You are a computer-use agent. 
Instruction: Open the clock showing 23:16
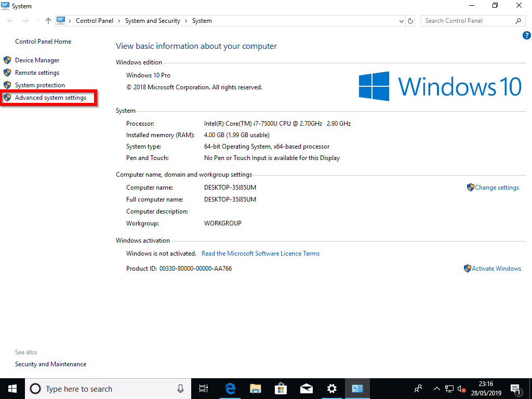[x=486, y=389]
